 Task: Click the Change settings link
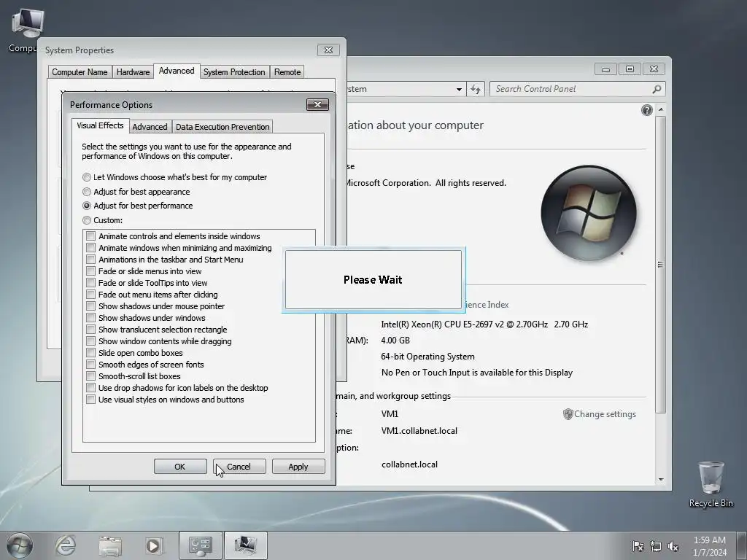(x=605, y=414)
